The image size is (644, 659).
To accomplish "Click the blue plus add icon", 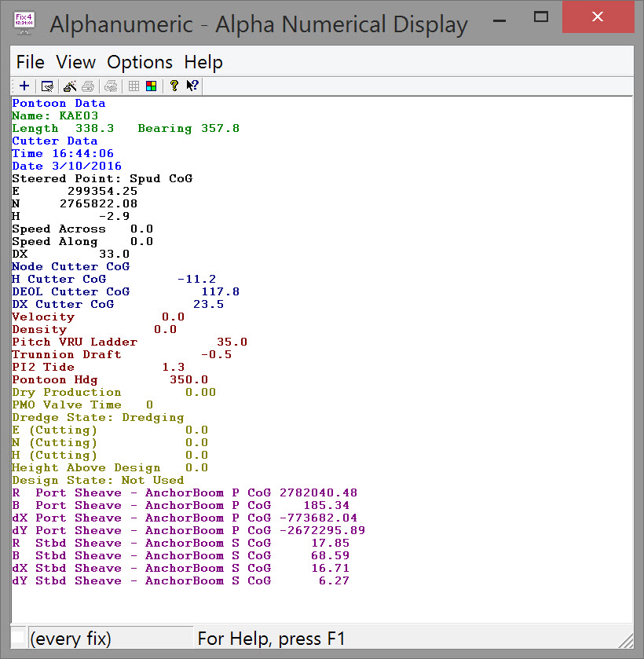I will click(24, 86).
